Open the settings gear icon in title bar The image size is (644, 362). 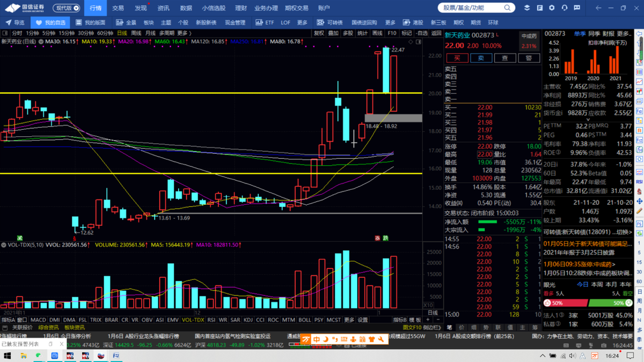(x=552, y=8)
